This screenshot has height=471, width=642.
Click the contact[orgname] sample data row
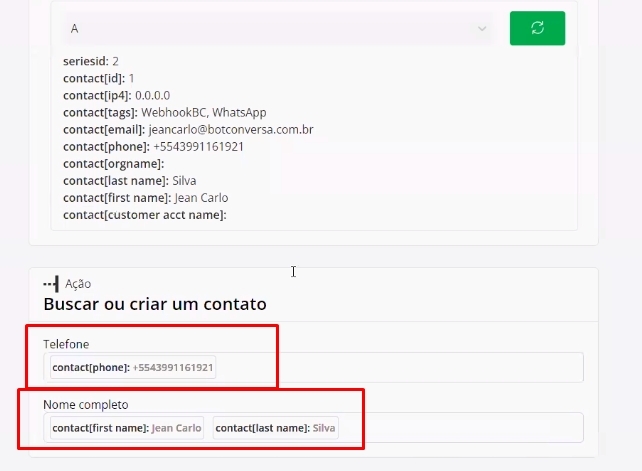(x=113, y=163)
